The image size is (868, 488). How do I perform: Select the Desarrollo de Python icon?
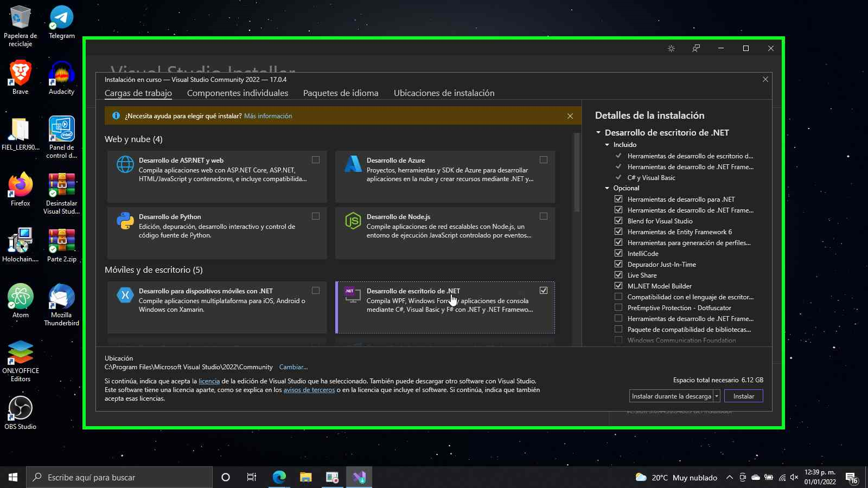tap(125, 221)
